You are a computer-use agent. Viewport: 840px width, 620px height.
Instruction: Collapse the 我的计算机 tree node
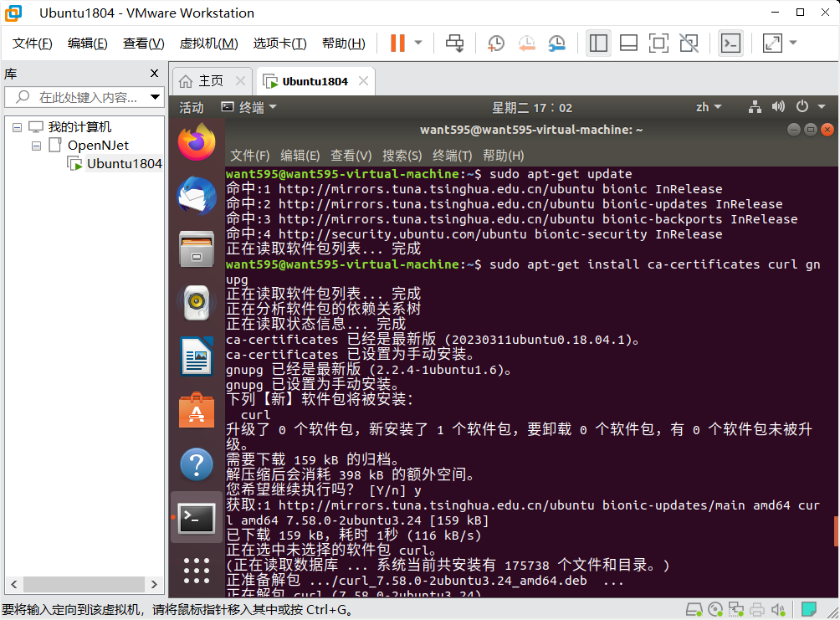pyautogui.click(x=17, y=127)
